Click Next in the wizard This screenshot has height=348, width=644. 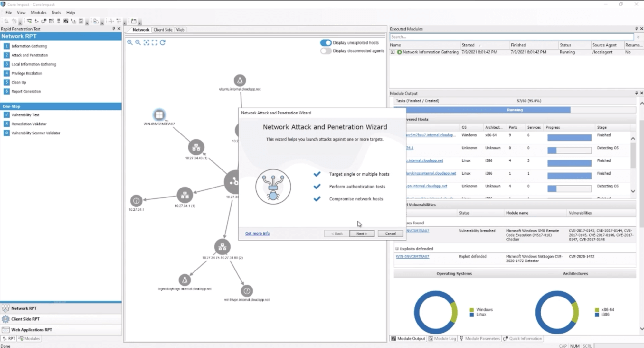362,234
